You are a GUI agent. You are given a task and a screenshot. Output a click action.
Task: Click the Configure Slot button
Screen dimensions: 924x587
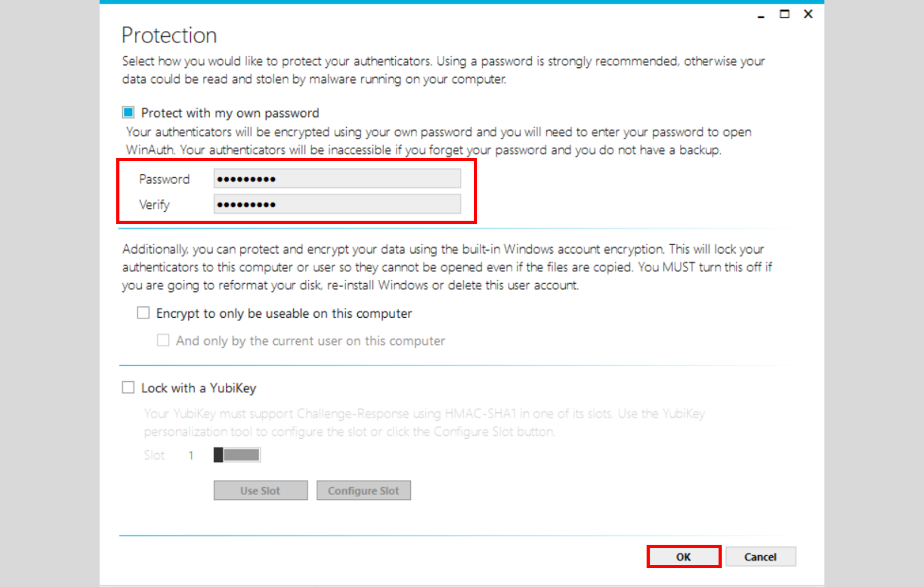coord(363,490)
